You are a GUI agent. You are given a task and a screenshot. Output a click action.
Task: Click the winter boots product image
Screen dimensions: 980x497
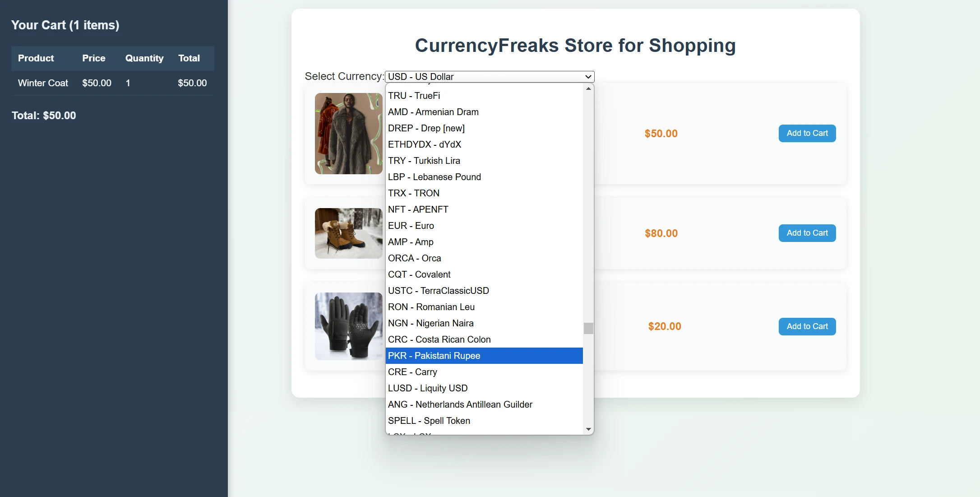pos(348,233)
